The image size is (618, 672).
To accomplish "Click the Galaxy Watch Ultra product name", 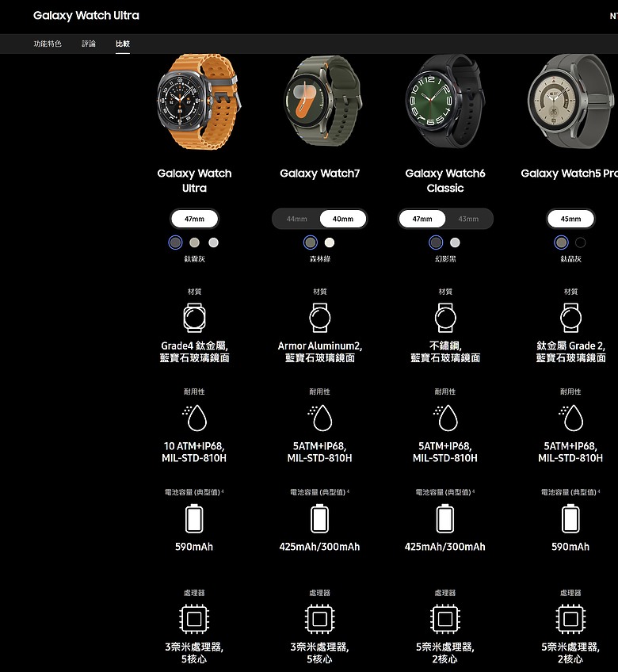I will pos(195,181).
